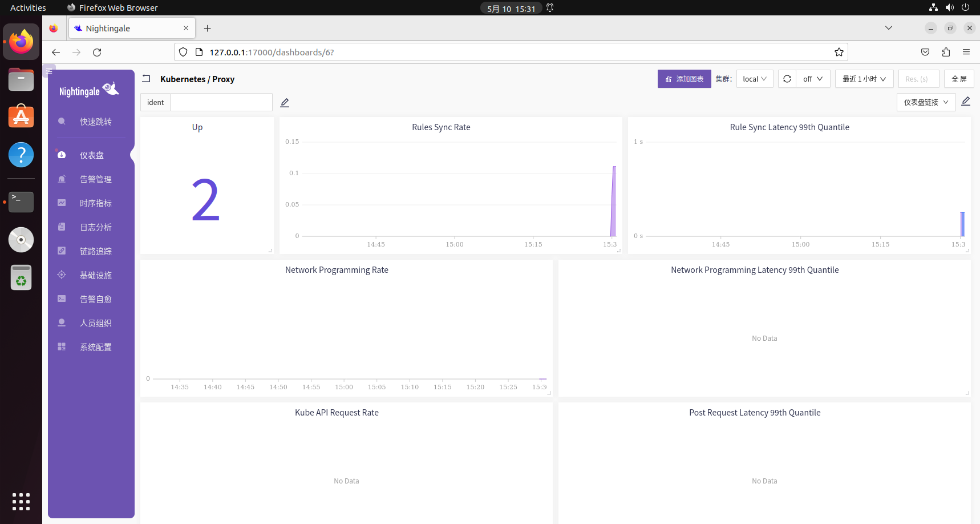980x524 pixels.
Task: Bookmark this page with the star icon
Action: (x=839, y=52)
